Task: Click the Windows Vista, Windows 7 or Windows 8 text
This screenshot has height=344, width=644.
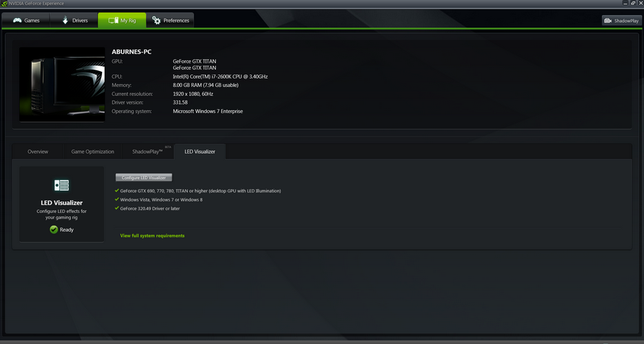Action: coord(161,199)
